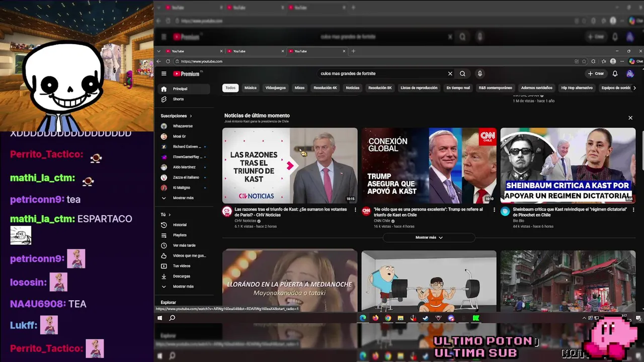Screen dimensions: 644x362
Task: Select the Resolución 8K filter chip
Action: pyautogui.click(x=380, y=88)
